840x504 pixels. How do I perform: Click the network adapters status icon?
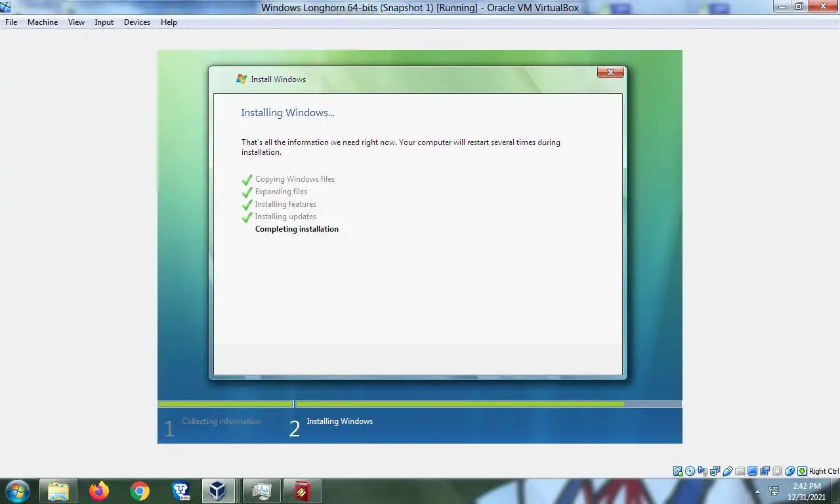(715, 471)
